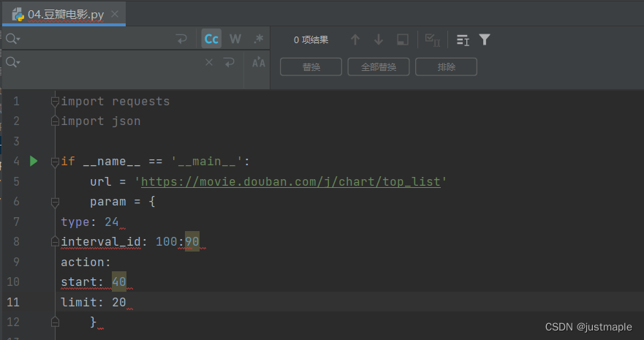The height and width of the screenshot is (340, 644).
Task: Click '__main__' string on line 4
Action: [x=207, y=162]
